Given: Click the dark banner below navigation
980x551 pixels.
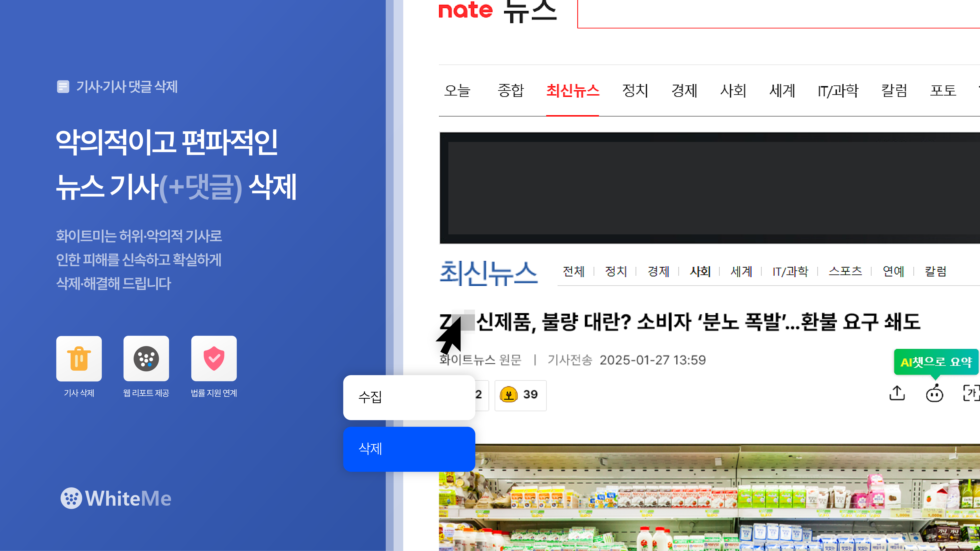Looking at the screenshot, I should [x=710, y=188].
